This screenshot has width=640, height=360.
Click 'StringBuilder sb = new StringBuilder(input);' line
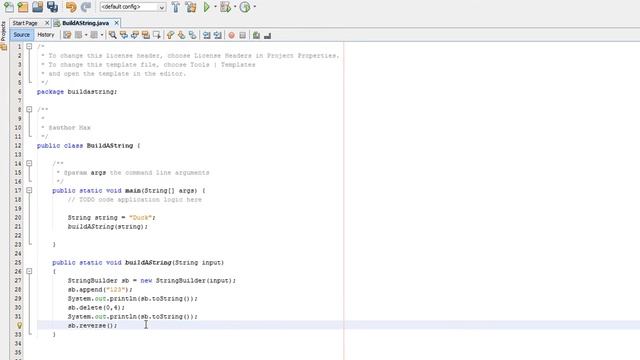coord(152,280)
